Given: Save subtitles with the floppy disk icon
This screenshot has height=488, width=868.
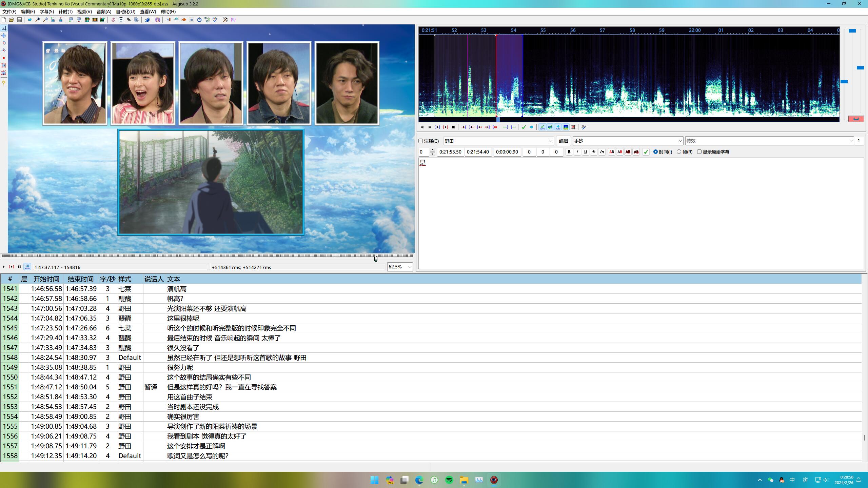Looking at the screenshot, I should 19,20.
